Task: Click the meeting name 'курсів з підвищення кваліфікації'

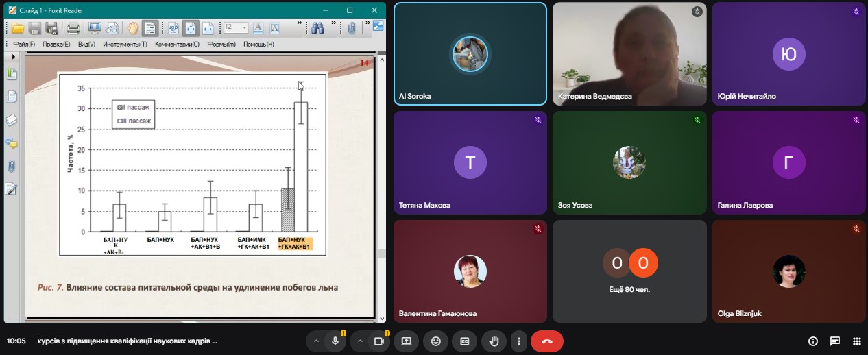Action: pyautogui.click(x=127, y=341)
